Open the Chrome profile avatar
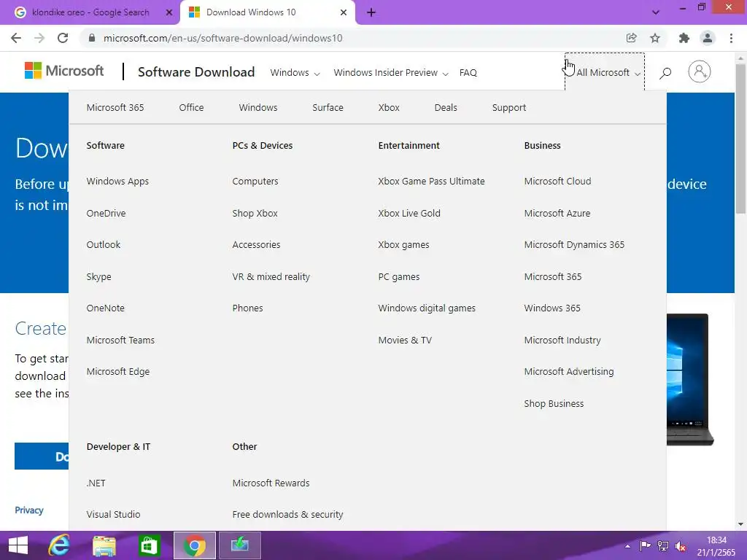747x560 pixels. (708, 38)
